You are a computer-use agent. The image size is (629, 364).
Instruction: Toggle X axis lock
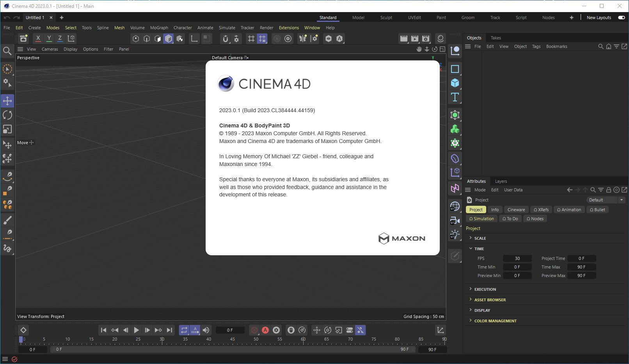point(38,39)
